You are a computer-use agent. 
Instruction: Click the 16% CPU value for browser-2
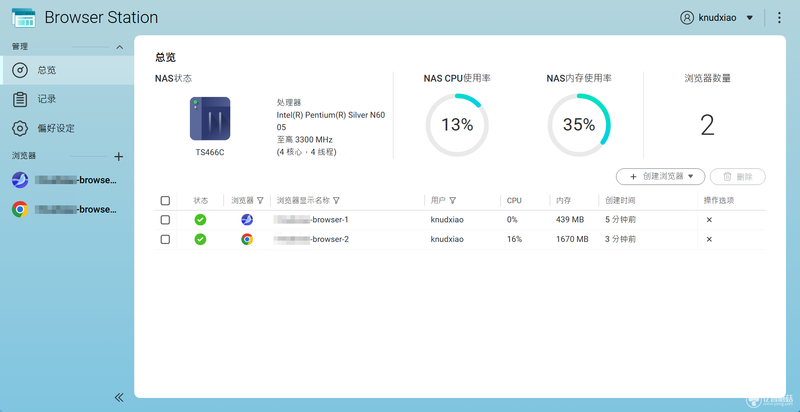point(514,239)
